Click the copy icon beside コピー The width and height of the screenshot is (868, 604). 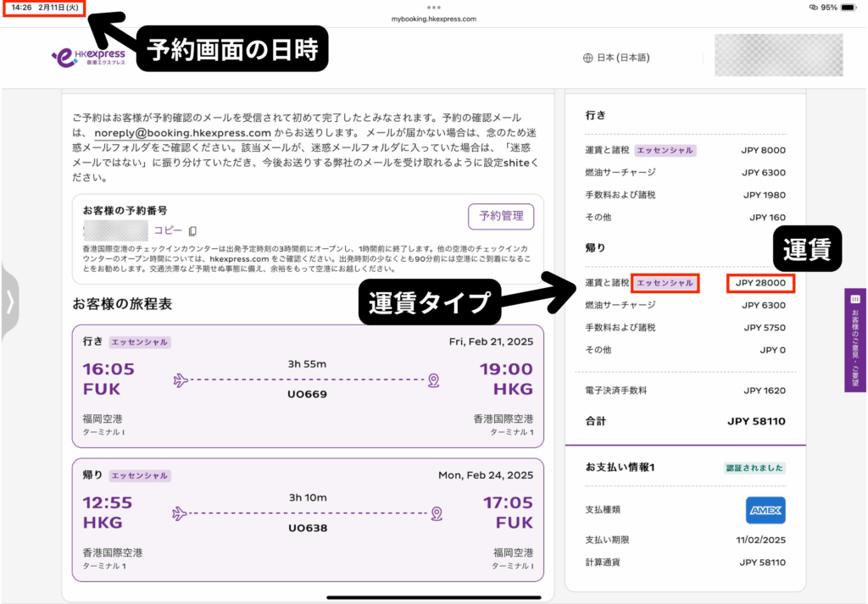click(x=193, y=231)
